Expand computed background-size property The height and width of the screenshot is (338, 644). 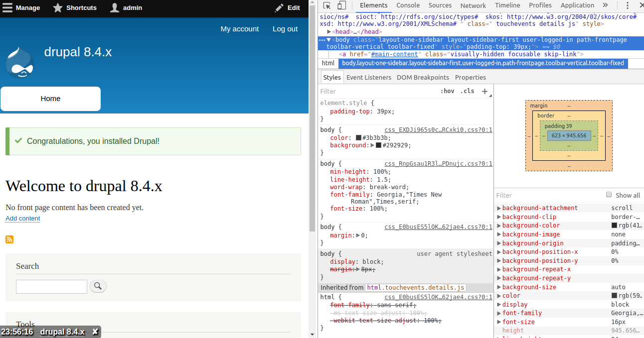(499, 287)
